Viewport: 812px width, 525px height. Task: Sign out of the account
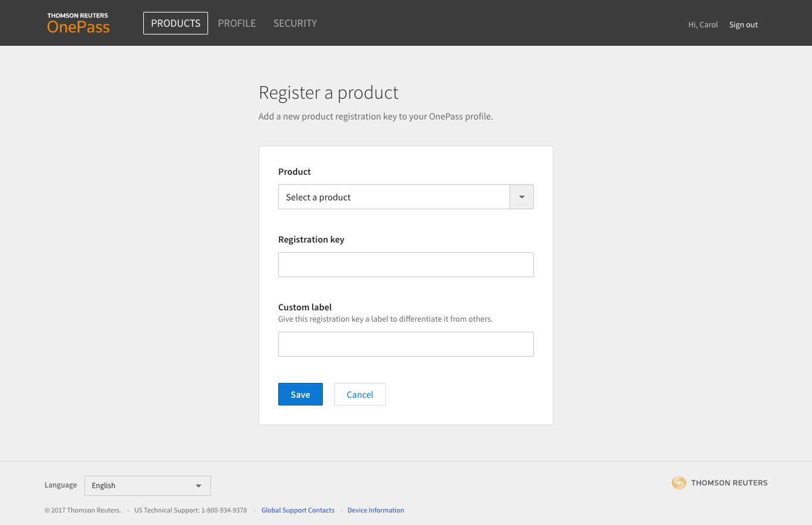tap(743, 25)
